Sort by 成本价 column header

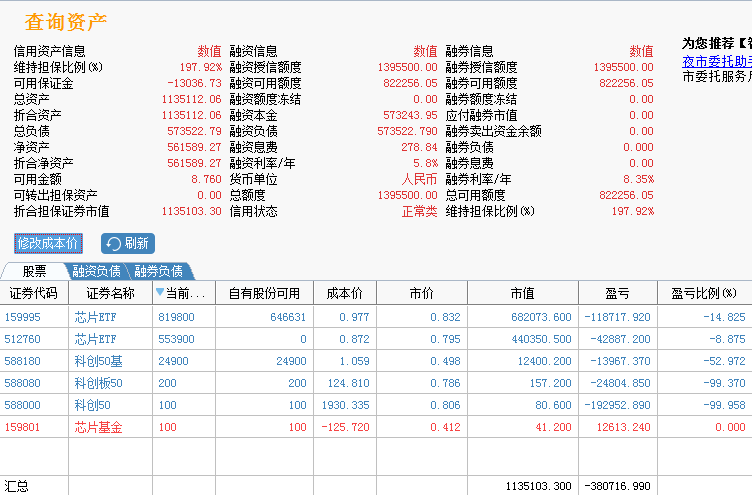(345, 293)
